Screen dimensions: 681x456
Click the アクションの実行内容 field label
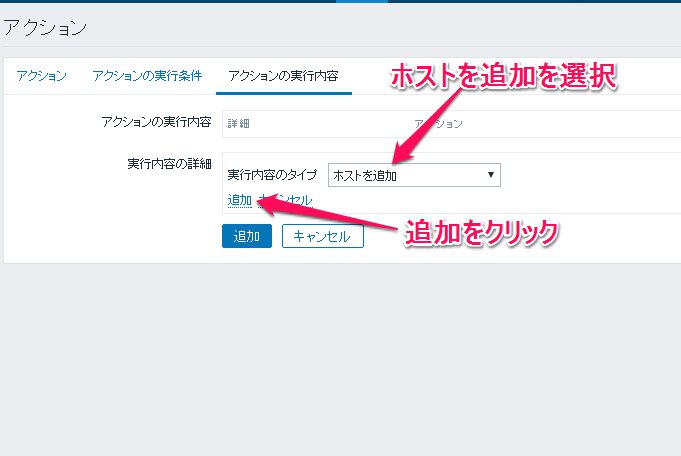(x=156, y=122)
